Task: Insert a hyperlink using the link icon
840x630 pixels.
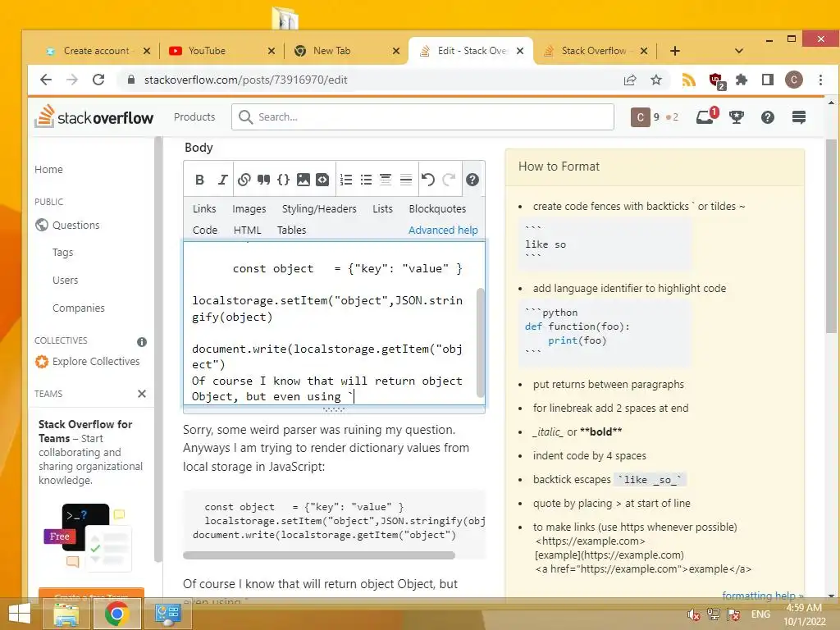Action: pyautogui.click(x=244, y=180)
